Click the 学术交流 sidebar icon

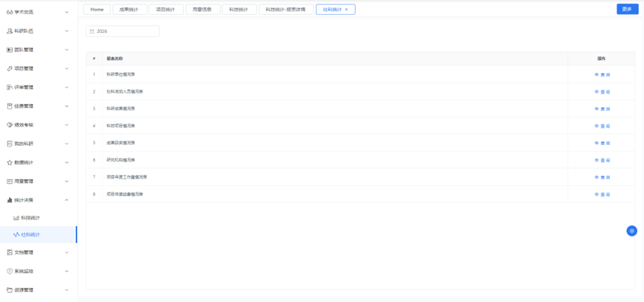(10, 13)
